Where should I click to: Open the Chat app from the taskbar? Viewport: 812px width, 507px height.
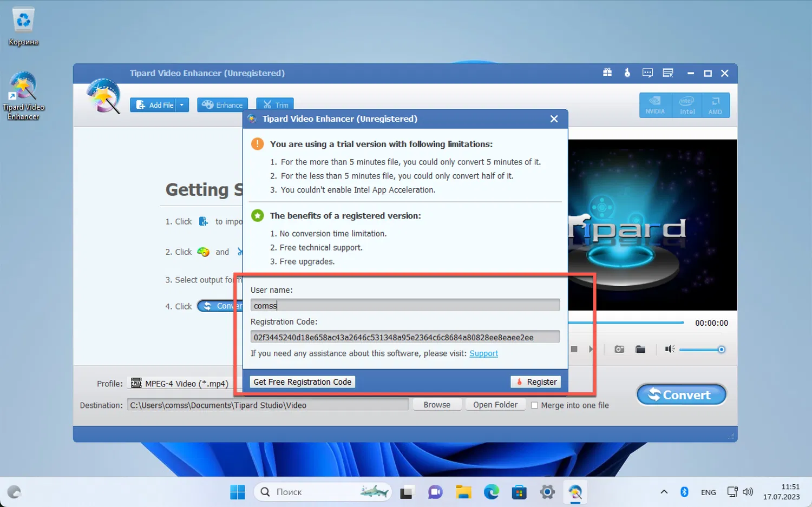(x=435, y=492)
